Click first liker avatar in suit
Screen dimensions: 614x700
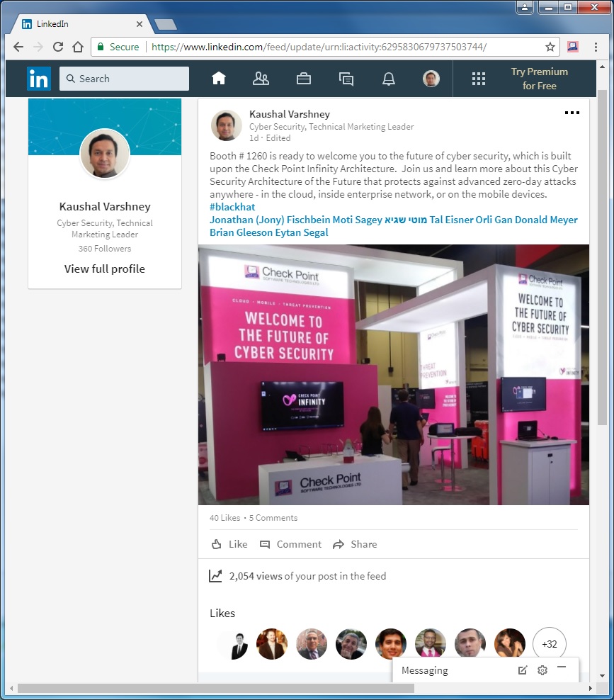coord(232,644)
